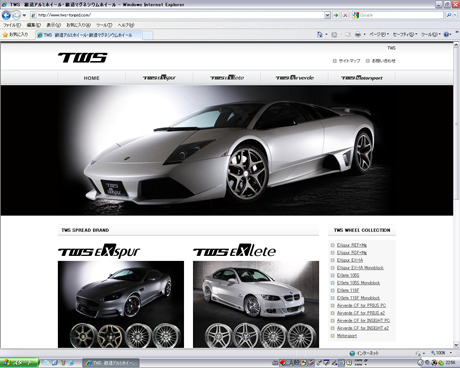Click the Home icon in the command bar
Viewport: 460px width, 368px height.
coord(320,34)
